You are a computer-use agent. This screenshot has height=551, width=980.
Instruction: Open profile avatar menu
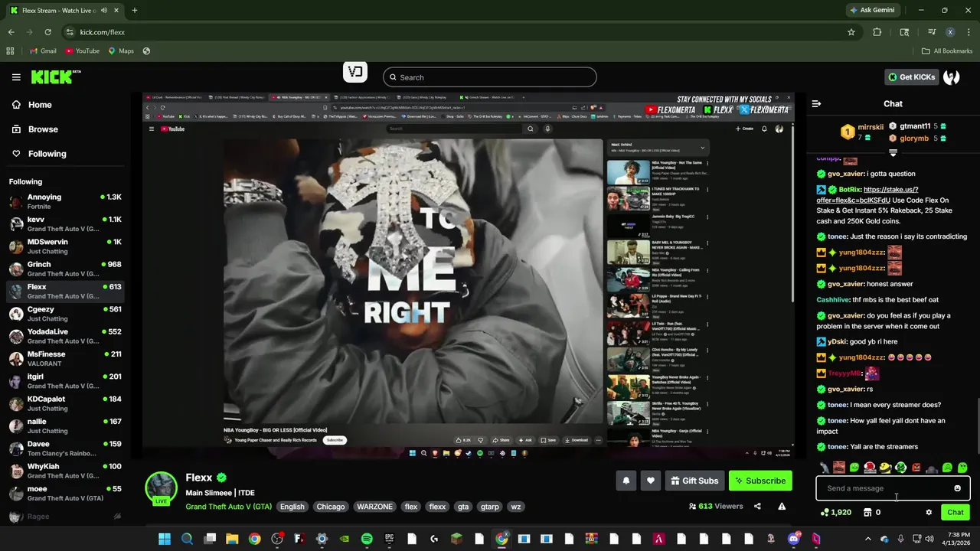(952, 77)
